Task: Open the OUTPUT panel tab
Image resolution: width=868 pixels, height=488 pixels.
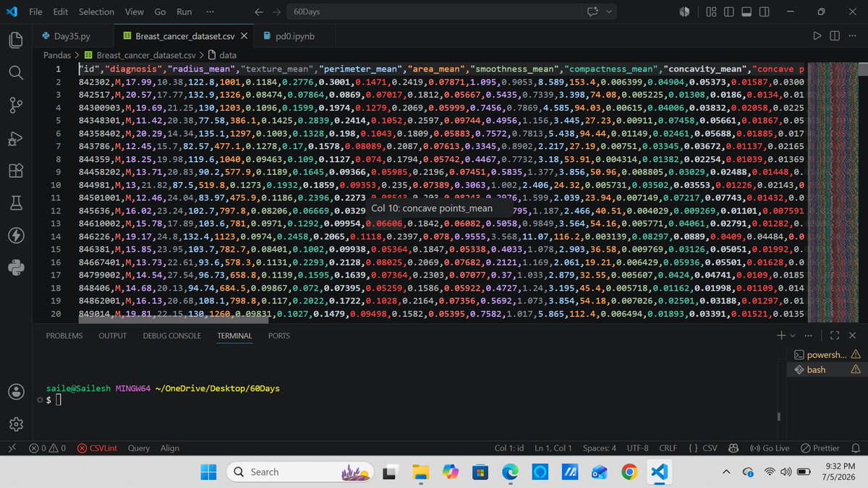Action: point(113,335)
